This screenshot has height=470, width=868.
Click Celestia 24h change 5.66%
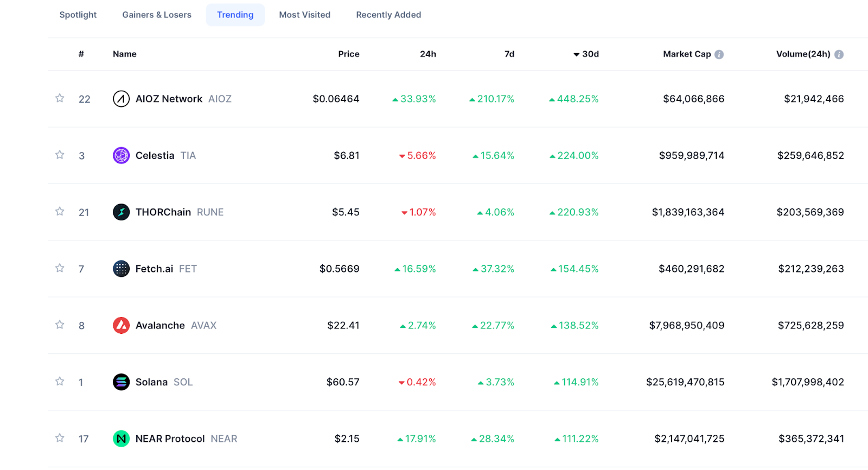[417, 155]
